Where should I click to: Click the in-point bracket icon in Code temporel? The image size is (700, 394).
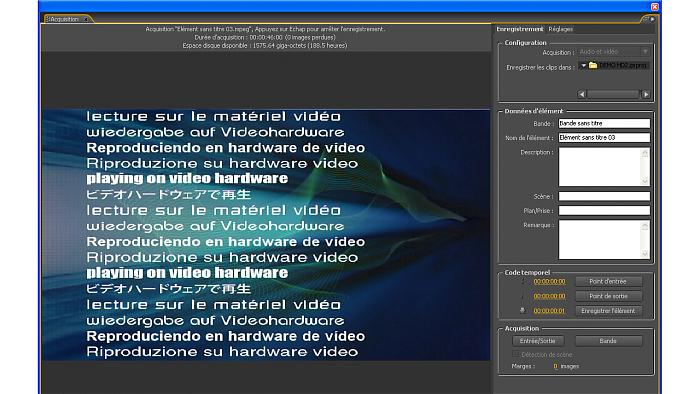(x=523, y=282)
